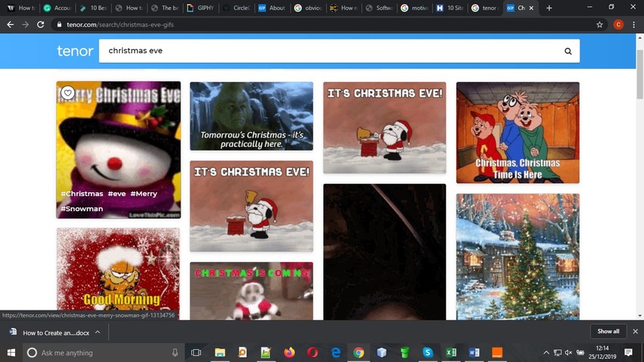Switch to the CircleC tab
Image resolution: width=644 pixels, height=362 pixels.
(x=237, y=8)
